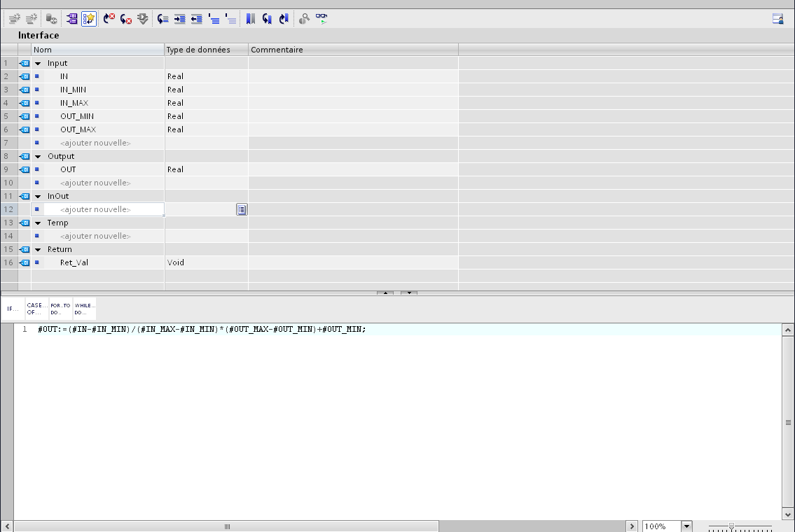The width and height of the screenshot is (795, 532).
Task: Select the OUT_MIN parameter name
Action: 77,116
